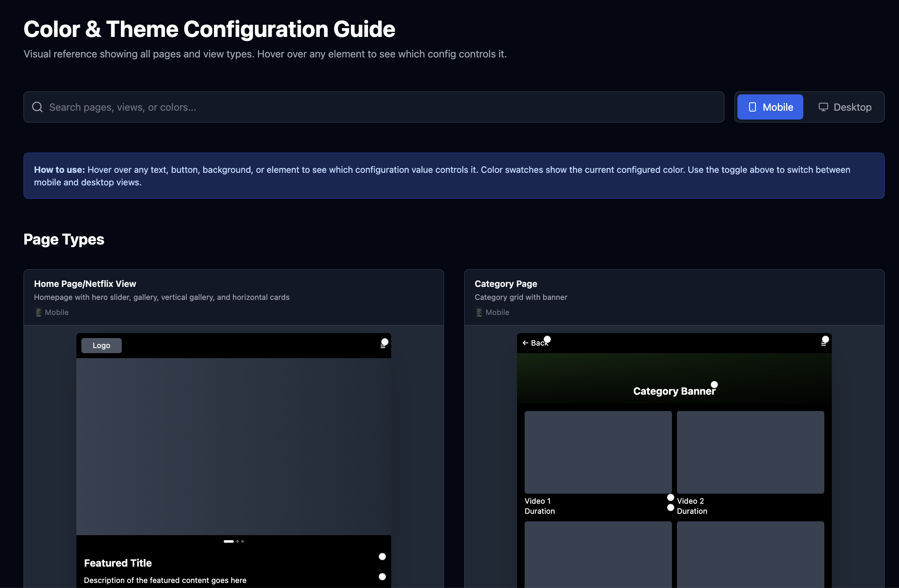Switch to Desktop view
899x588 pixels.
845,107
